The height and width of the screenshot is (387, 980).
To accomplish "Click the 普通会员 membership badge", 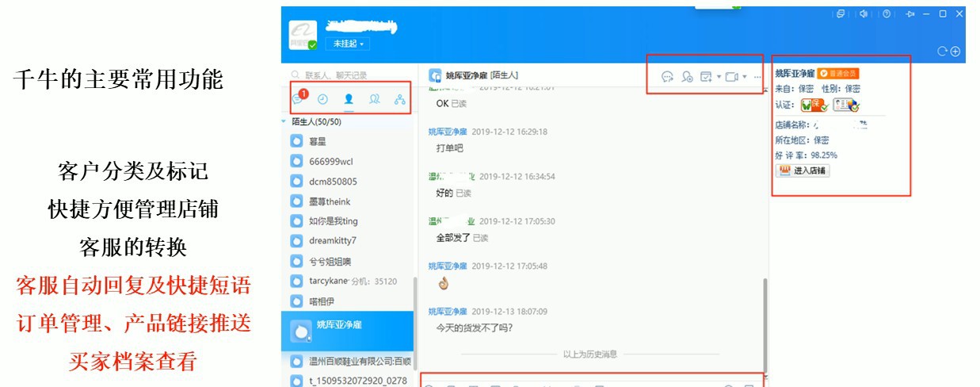I will 837,74.
